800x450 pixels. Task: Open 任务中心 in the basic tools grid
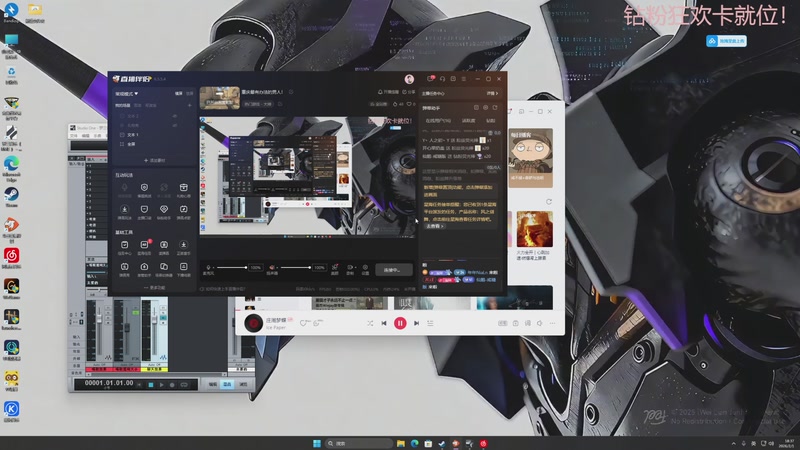124,247
